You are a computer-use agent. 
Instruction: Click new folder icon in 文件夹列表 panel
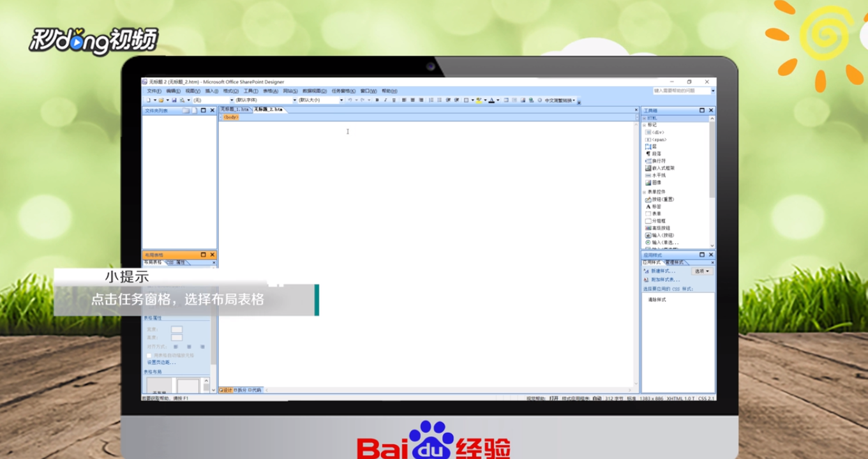pyautogui.click(x=186, y=110)
